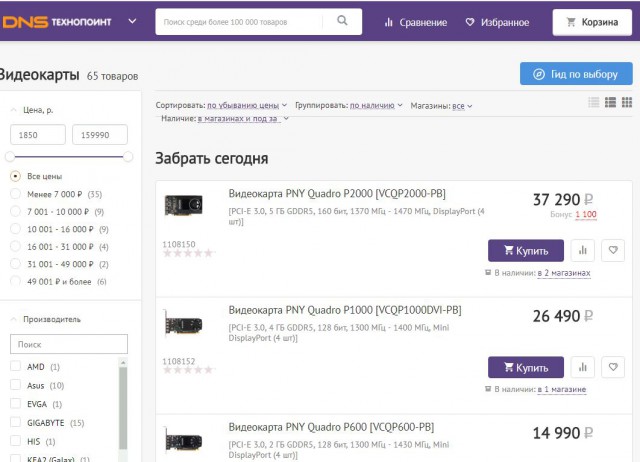This screenshot has width=640, height=462.
Task: Click the magnifier search icon
Action: tap(342, 21)
